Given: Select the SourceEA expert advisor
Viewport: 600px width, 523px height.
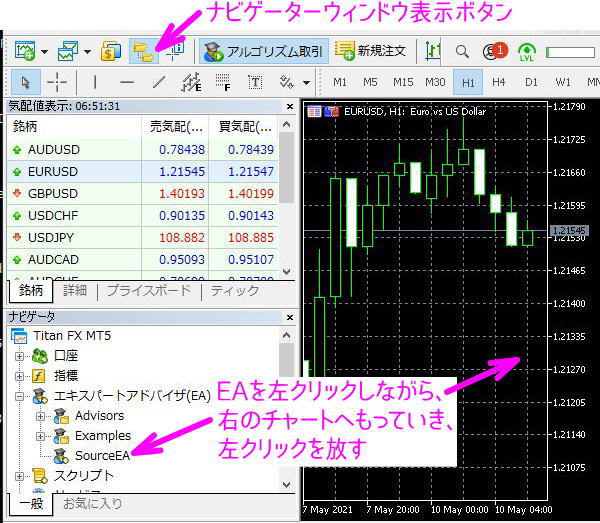Looking at the screenshot, I should pyautogui.click(x=92, y=456).
